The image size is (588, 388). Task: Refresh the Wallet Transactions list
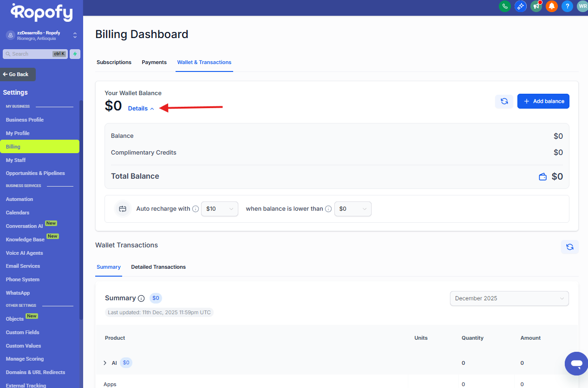click(x=570, y=247)
